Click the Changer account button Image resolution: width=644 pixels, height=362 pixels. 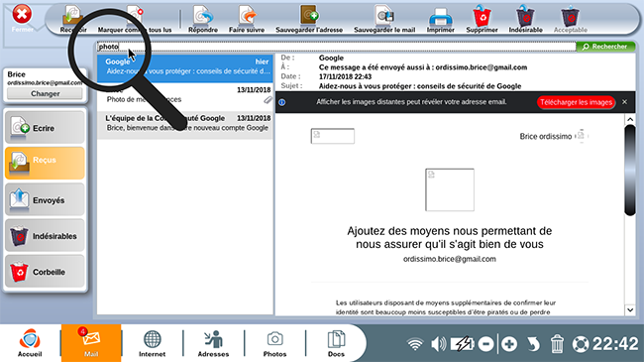[45, 94]
